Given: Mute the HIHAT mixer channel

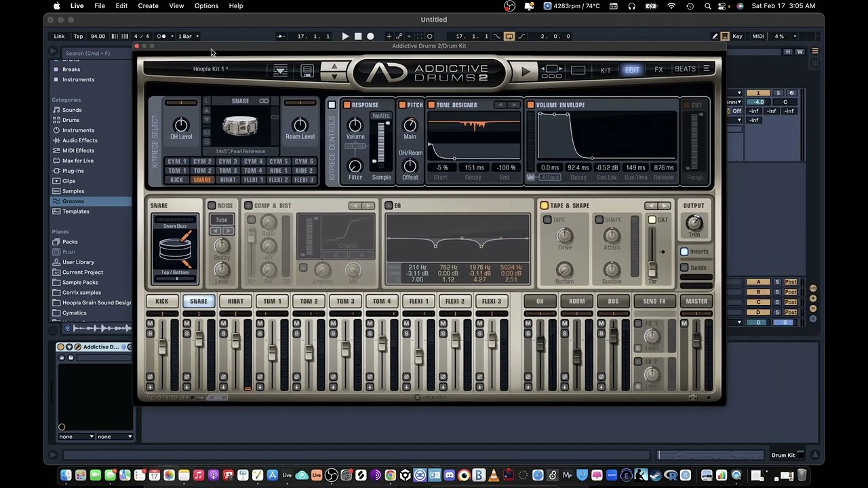Looking at the screenshot, I should pyautogui.click(x=223, y=324).
